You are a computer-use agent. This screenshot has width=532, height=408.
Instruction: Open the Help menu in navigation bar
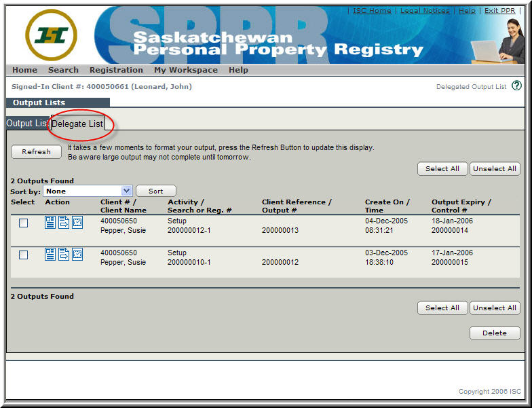[239, 70]
